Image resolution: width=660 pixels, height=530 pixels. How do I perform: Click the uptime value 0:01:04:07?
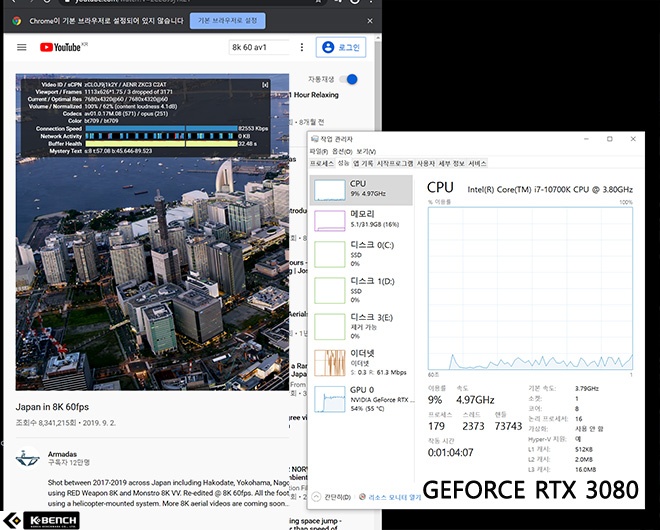(450, 453)
